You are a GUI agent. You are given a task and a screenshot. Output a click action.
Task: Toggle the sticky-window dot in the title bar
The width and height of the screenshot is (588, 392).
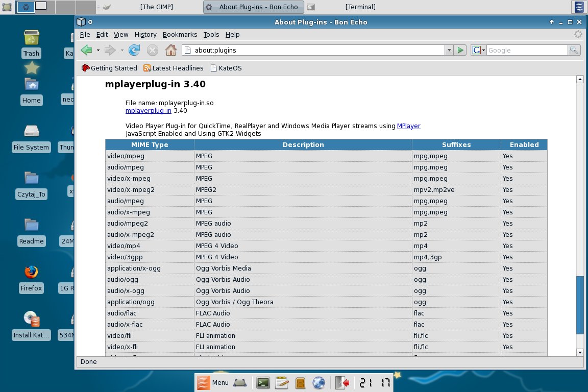pos(90,22)
